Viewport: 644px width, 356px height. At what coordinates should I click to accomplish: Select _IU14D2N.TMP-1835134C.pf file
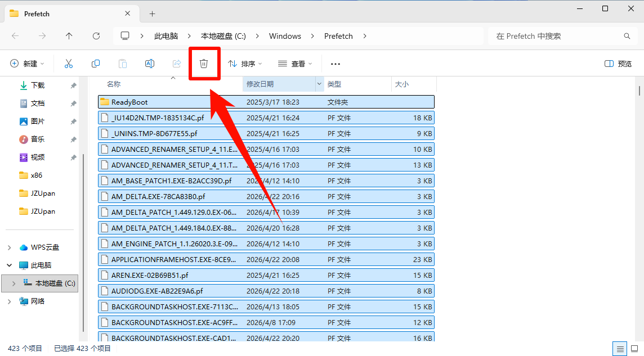tap(266, 118)
